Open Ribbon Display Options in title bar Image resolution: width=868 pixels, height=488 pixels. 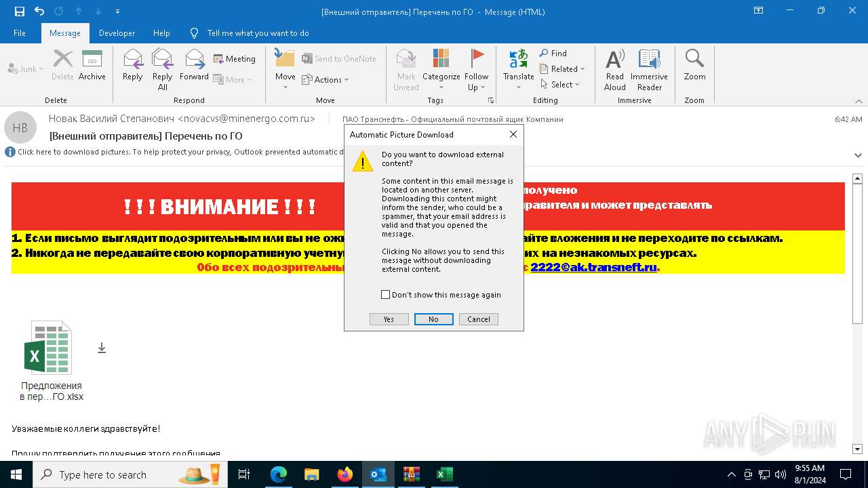pyautogui.click(x=759, y=11)
